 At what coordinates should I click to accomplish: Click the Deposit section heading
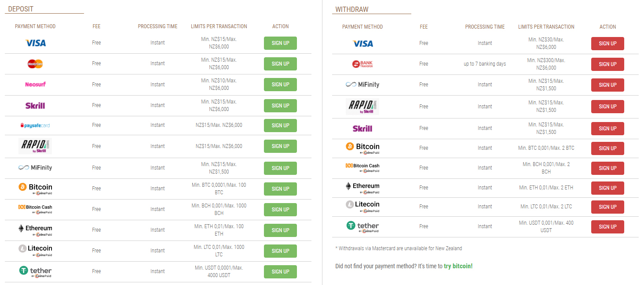click(21, 9)
